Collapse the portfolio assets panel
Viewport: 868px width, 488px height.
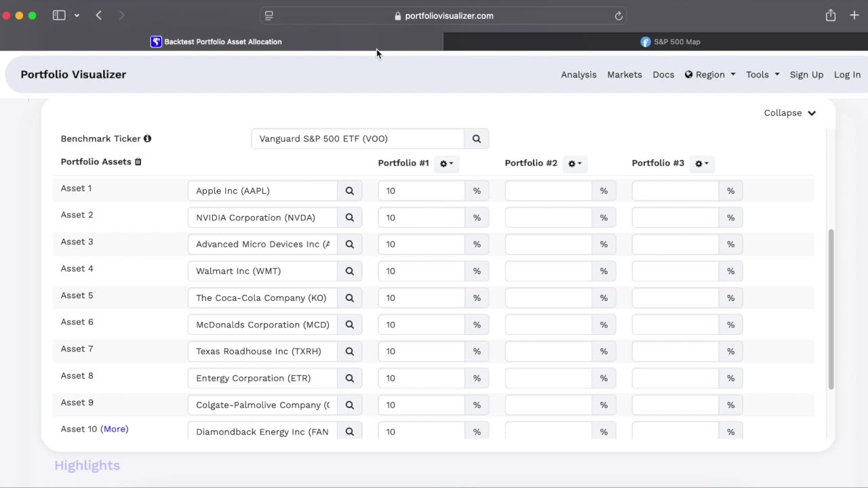(790, 113)
